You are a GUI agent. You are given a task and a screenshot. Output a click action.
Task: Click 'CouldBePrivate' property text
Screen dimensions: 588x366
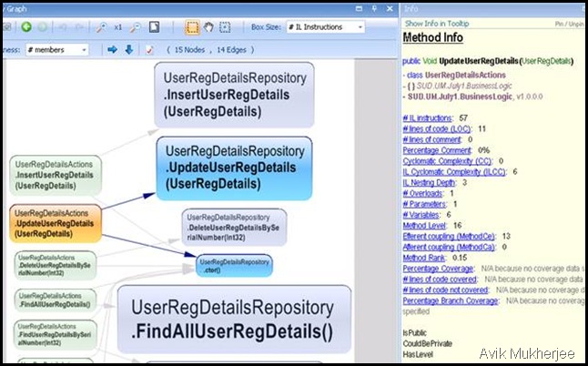pos(427,344)
